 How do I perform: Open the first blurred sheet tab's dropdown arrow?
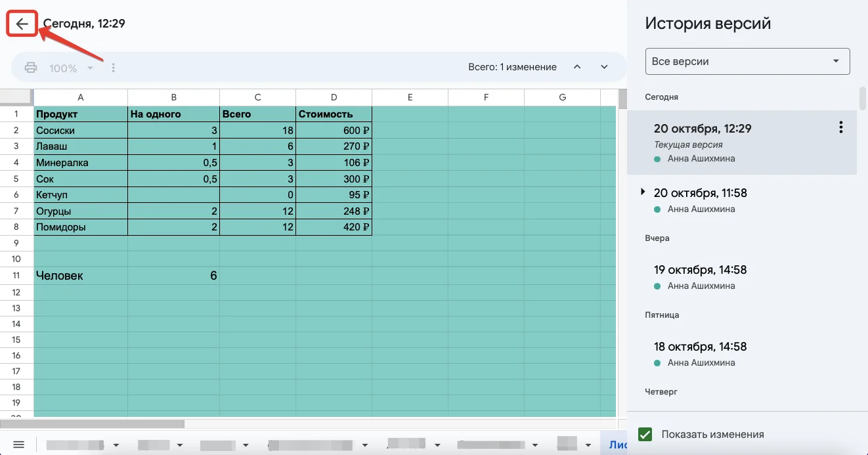117,445
